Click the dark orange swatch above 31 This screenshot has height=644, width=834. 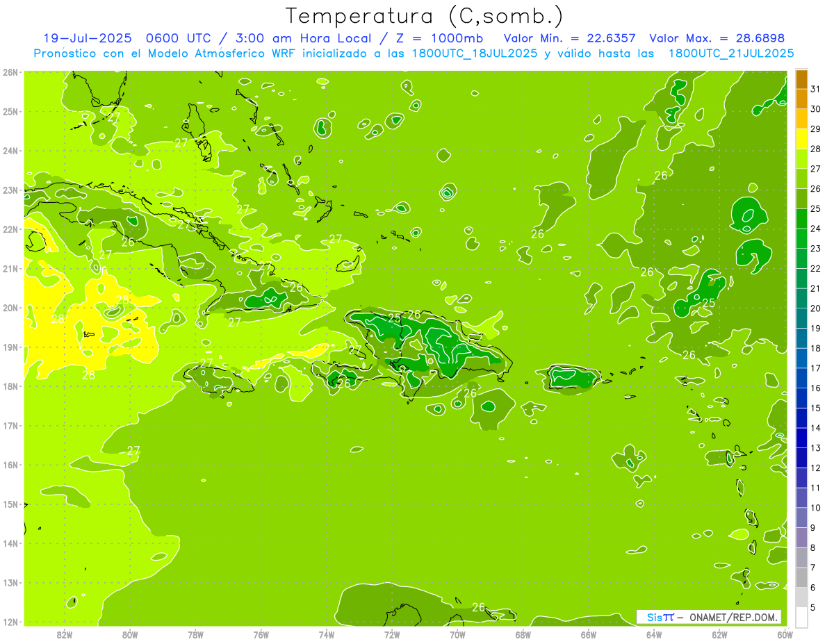[x=802, y=80]
